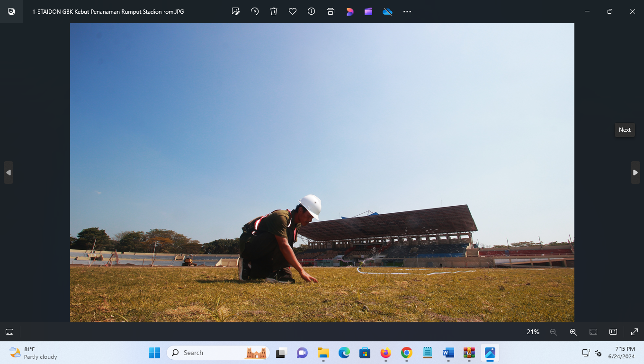Open Microsoft Store from taskbar
The height and width of the screenshot is (364, 644).
click(x=365, y=353)
